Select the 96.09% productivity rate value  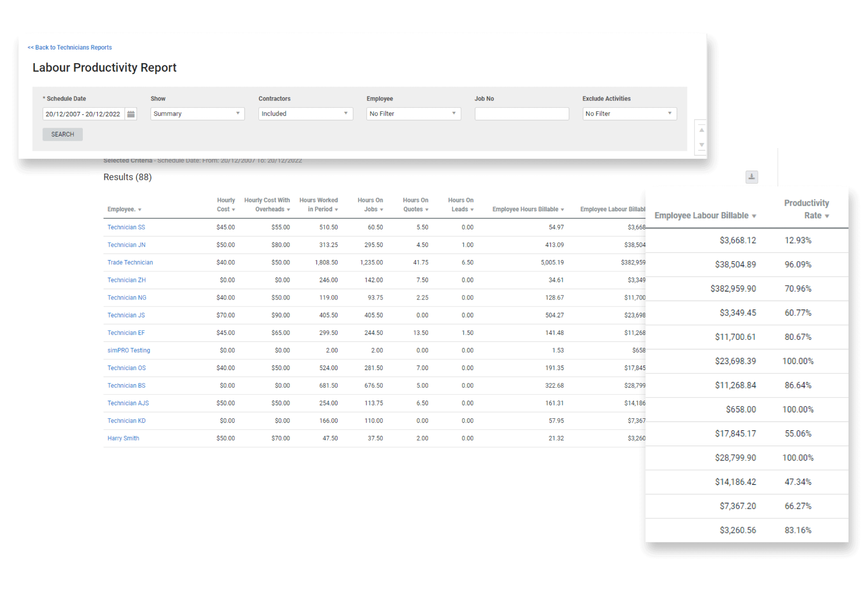coord(798,264)
